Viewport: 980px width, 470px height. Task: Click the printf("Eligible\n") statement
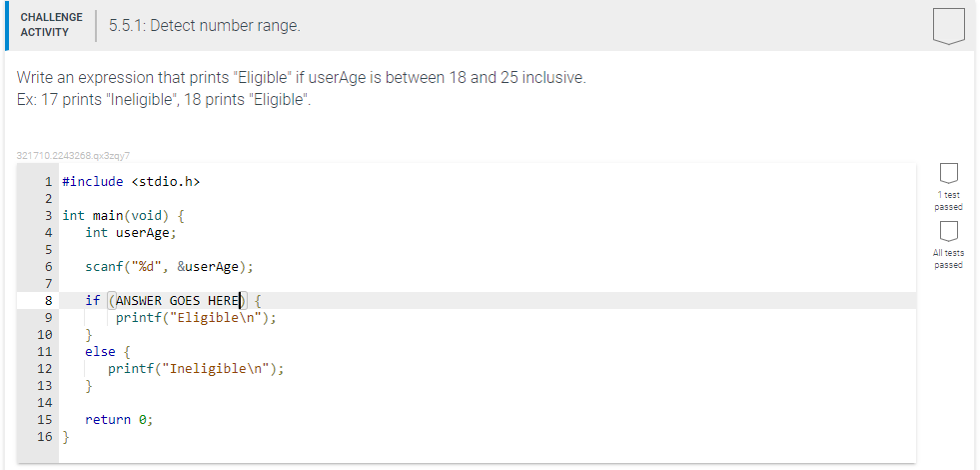coord(196,318)
